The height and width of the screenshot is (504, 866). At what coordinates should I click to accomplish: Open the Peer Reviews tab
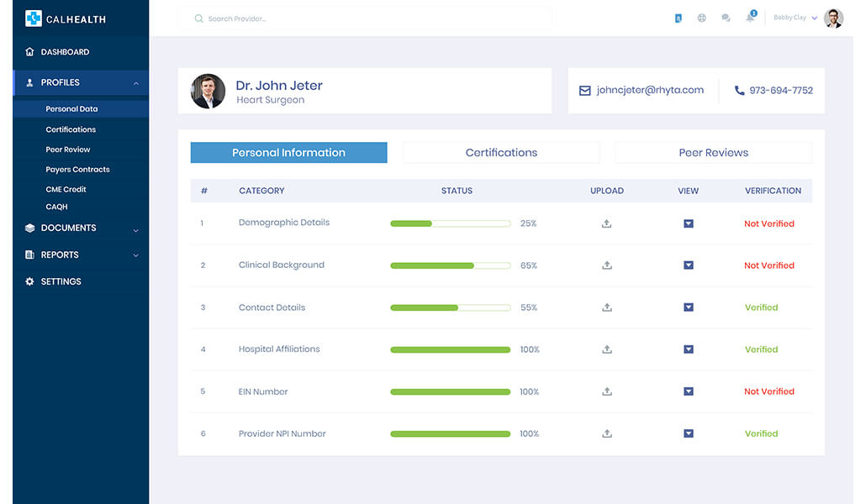pyautogui.click(x=713, y=152)
